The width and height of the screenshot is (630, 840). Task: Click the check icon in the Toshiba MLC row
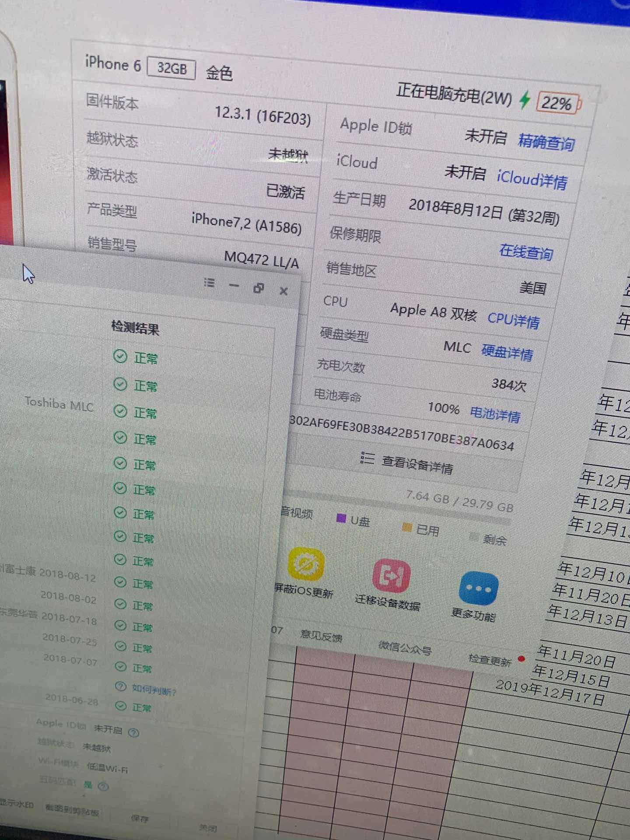tap(120, 411)
